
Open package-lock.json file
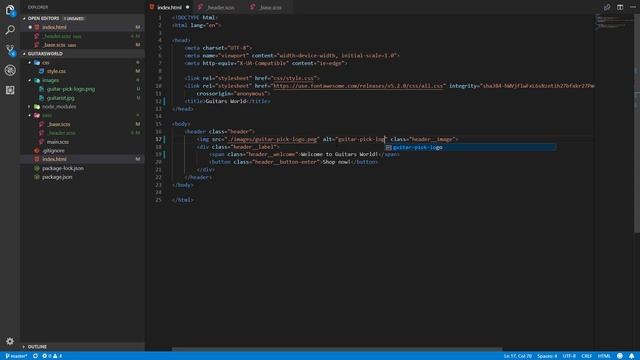pyautogui.click(x=63, y=168)
